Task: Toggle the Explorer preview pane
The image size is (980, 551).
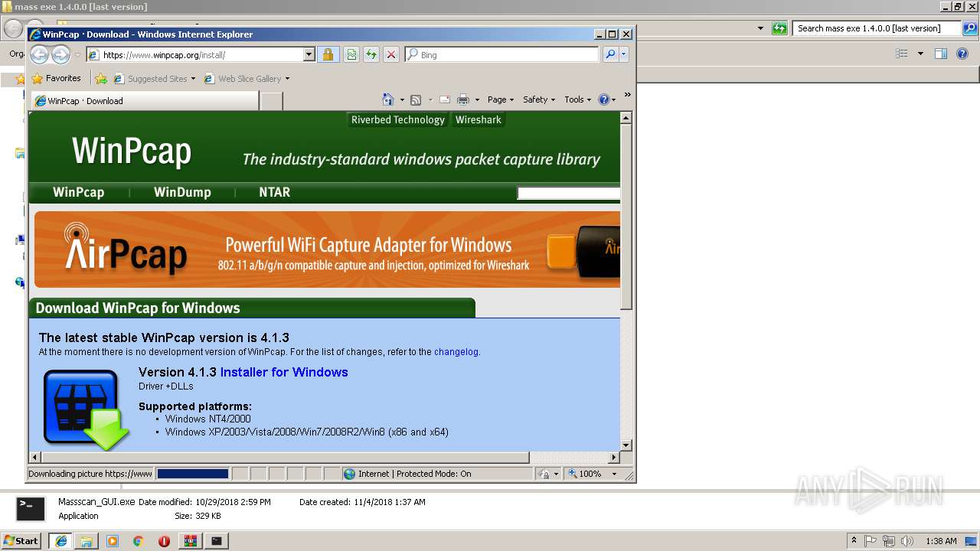Action: click(x=941, y=54)
